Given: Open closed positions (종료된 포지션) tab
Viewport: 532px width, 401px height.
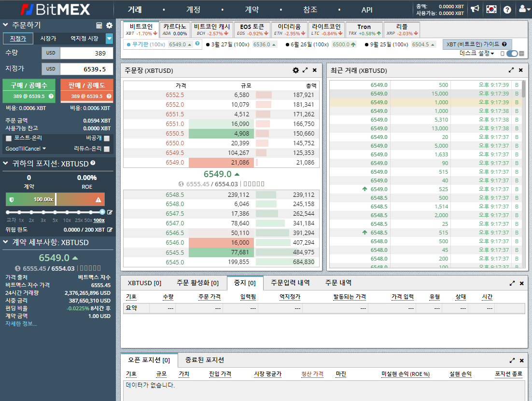Looking at the screenshot, I should click(x=205, y=360).
